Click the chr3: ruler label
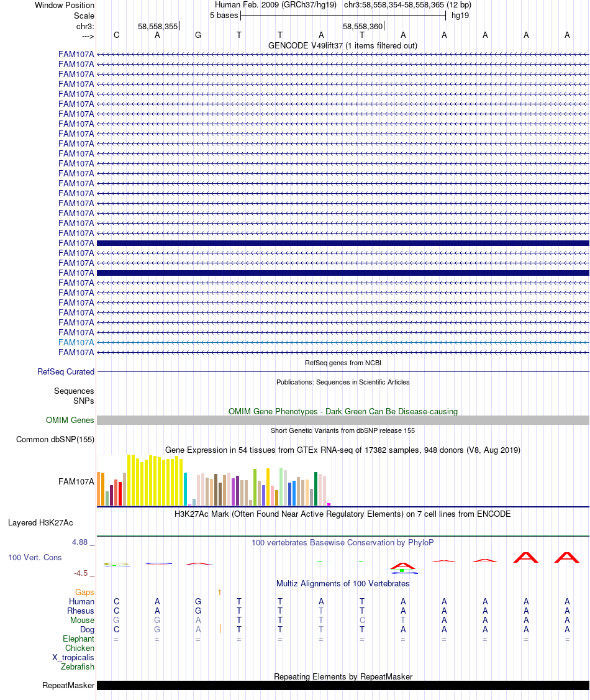The height and width of the screenshot is (700, 590). click(x=85, y=26)
